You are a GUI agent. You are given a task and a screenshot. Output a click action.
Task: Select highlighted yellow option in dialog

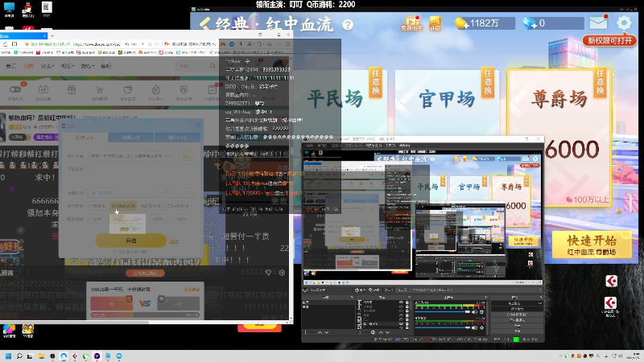pos(122,206)
